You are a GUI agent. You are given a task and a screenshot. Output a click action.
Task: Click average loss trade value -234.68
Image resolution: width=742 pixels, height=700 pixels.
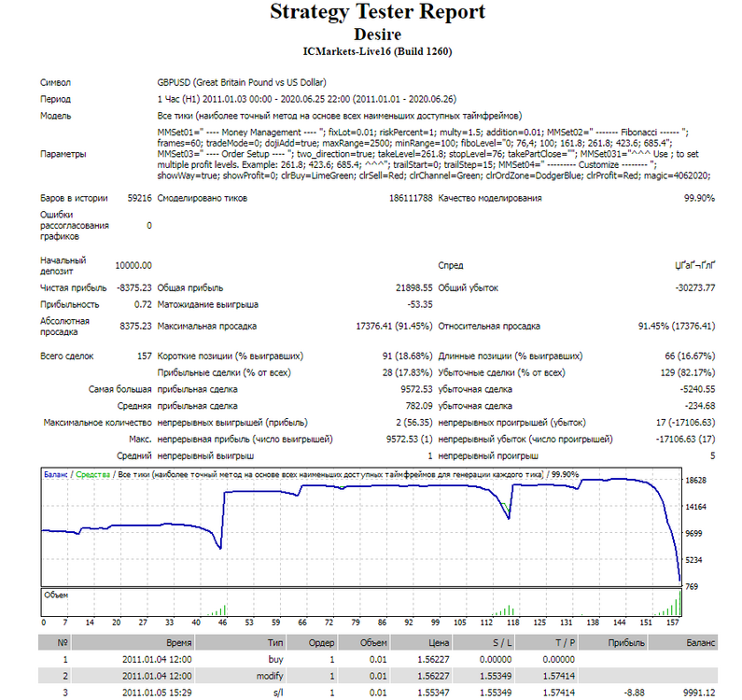pos(700,406)
